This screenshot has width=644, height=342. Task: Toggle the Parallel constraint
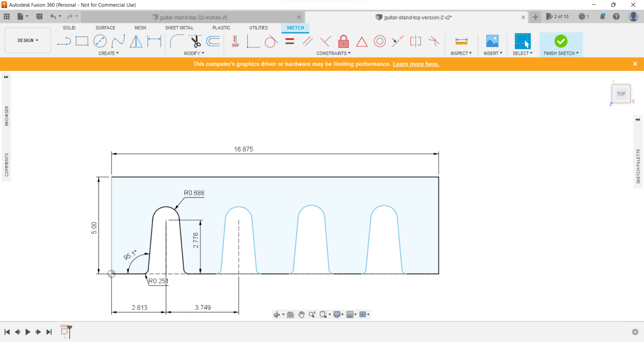[307, 41]
